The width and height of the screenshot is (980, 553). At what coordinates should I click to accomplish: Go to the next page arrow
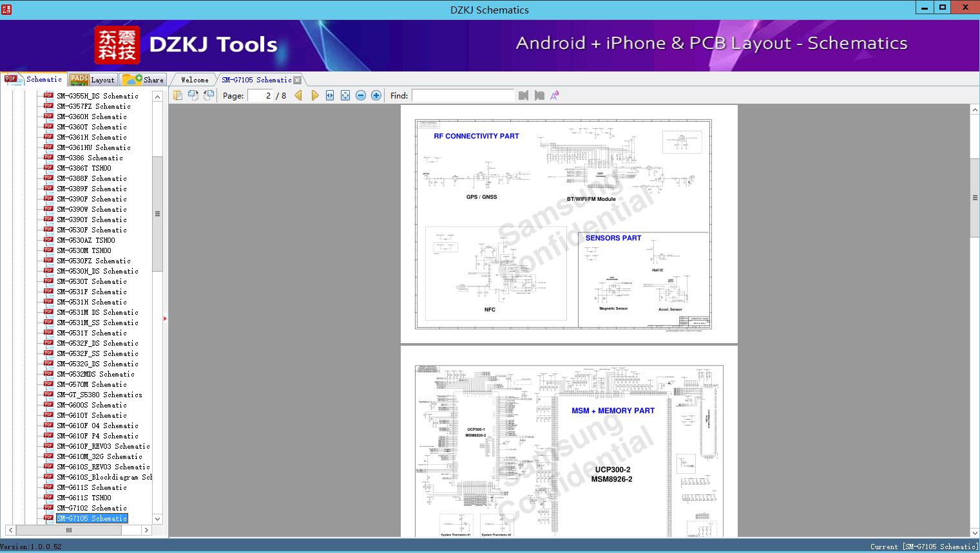tap(314, 95)
